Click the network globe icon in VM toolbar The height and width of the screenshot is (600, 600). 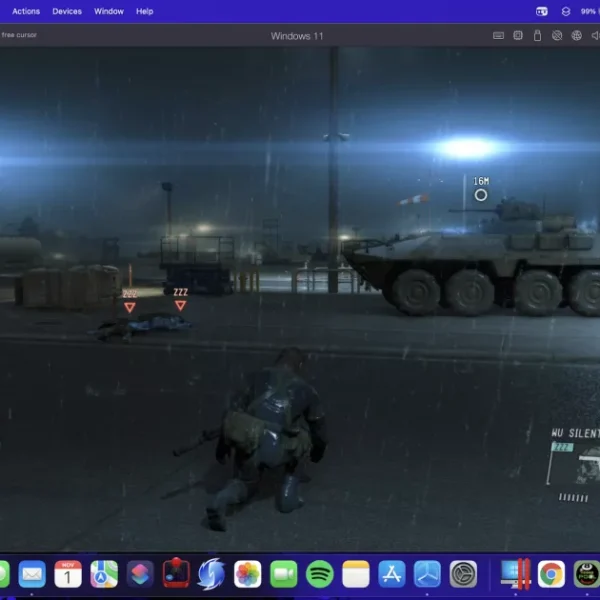pyautogui.click(x=576, y=36)
